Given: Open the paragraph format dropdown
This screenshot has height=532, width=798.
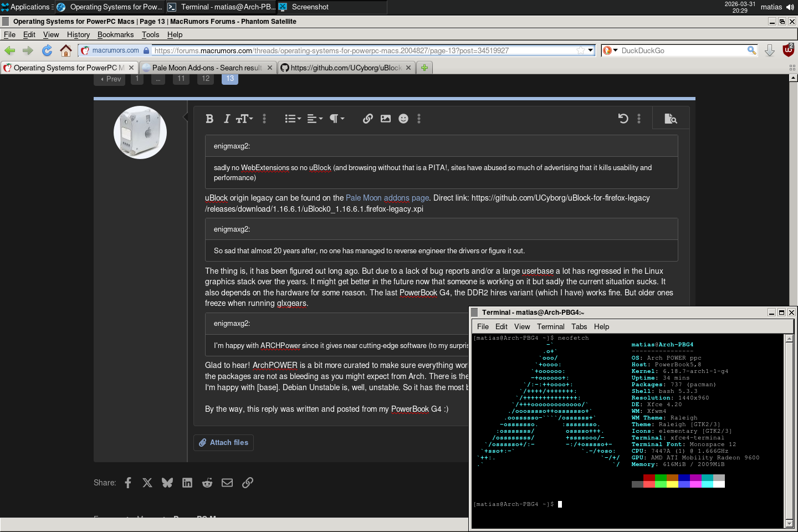Looking at the screenshot, I should click(x=337, y=119).
